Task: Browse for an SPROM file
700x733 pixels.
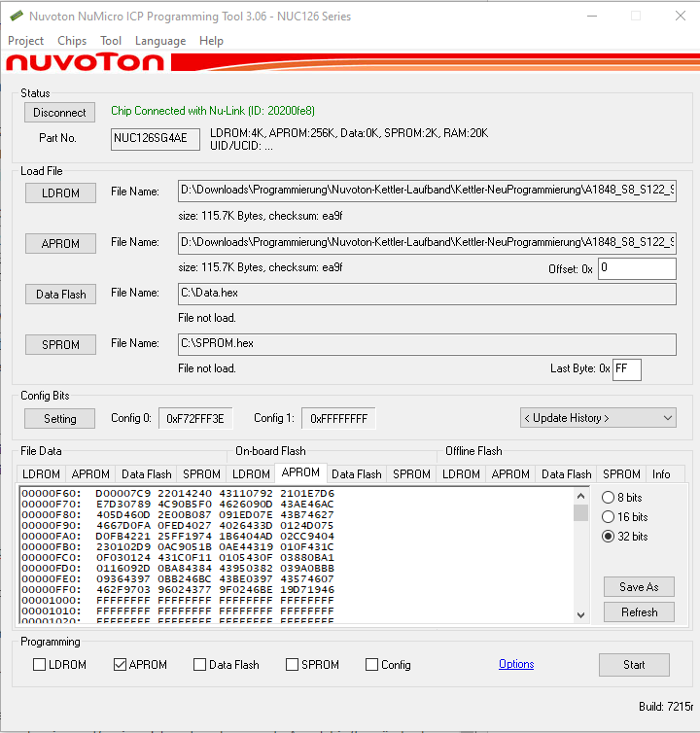Action: (x=61, y=344)
